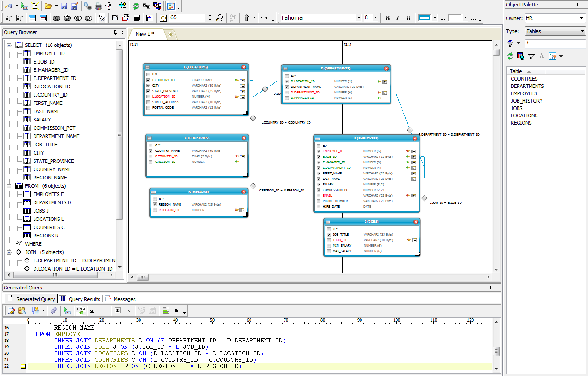This screenshot has width=588, height=376.
Task: Uncheck the DEPARTMENT_NAME column checkbox
Action: coord(287,87)
